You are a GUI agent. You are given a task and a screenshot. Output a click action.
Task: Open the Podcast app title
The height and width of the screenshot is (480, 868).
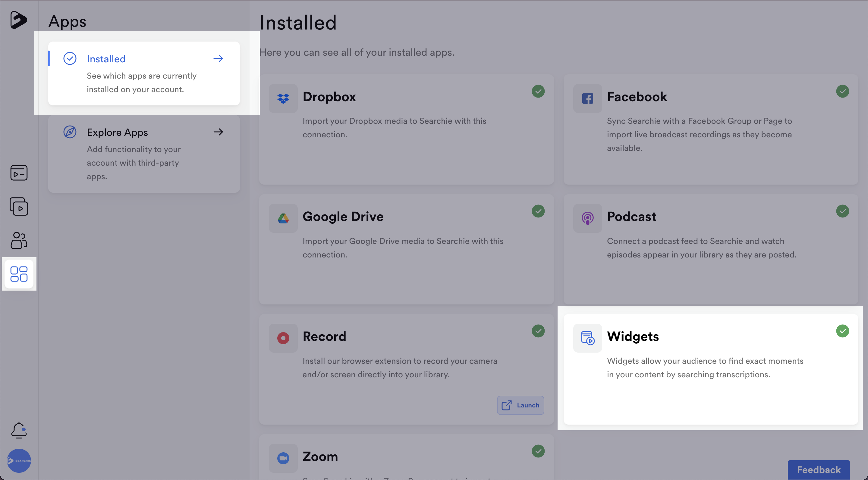pos(631,217)
